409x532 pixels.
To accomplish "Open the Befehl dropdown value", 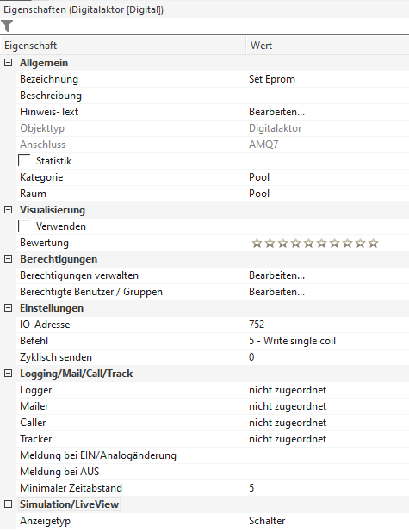I will [x=327, y=341].
